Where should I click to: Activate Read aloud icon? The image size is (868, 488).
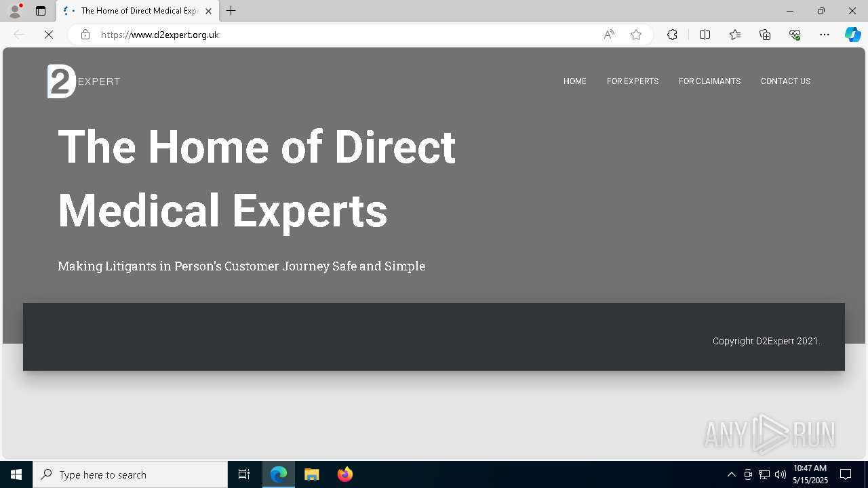(609, 35)
